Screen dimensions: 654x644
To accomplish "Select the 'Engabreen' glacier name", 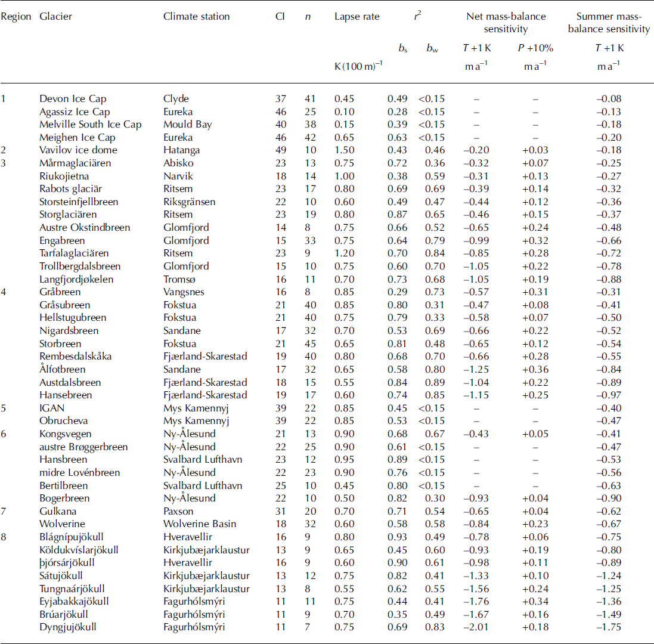I will (x=62, y=241).
